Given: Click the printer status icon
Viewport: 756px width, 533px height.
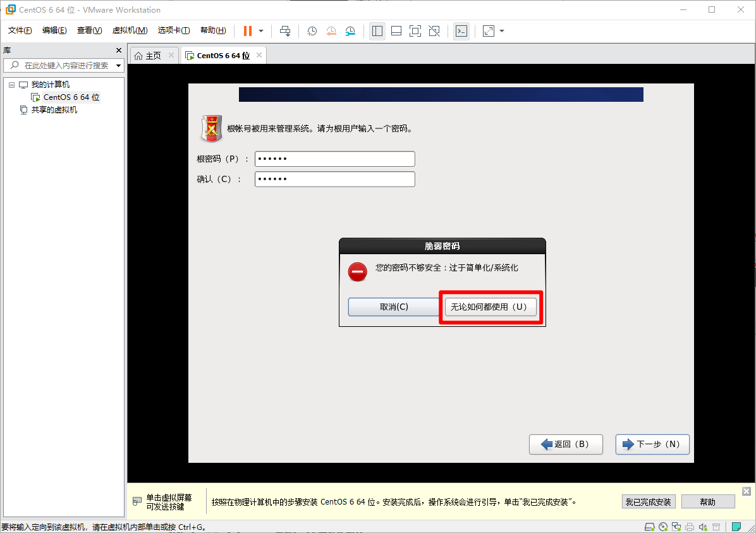Looking at the screenshot, I should 690,527.
